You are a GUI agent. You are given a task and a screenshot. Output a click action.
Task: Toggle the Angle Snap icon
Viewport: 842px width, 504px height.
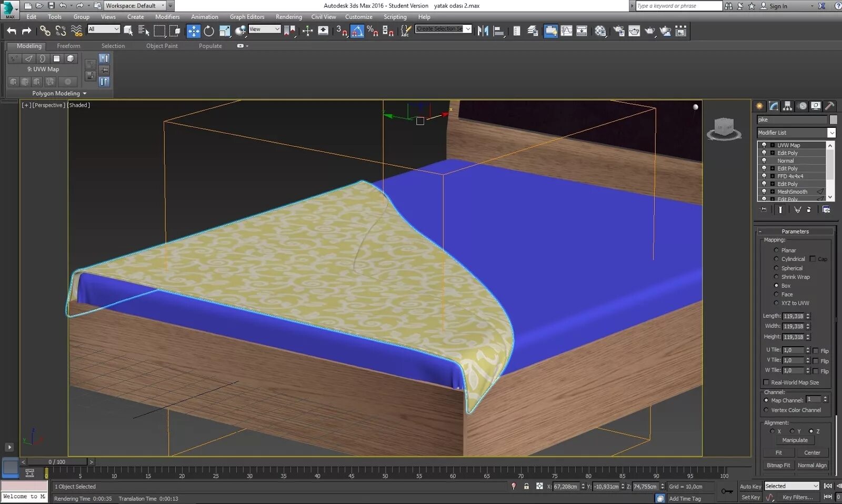coord(357,31)
